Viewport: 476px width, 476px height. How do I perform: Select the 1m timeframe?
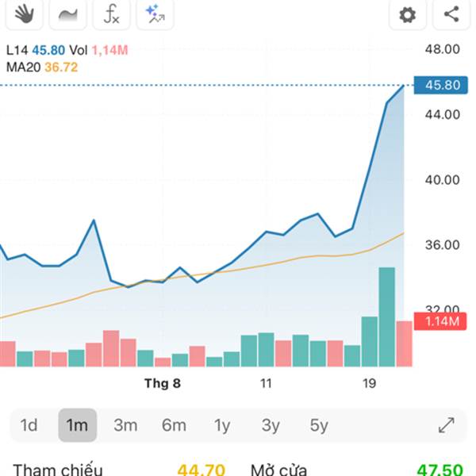click(x=77, y=425)
